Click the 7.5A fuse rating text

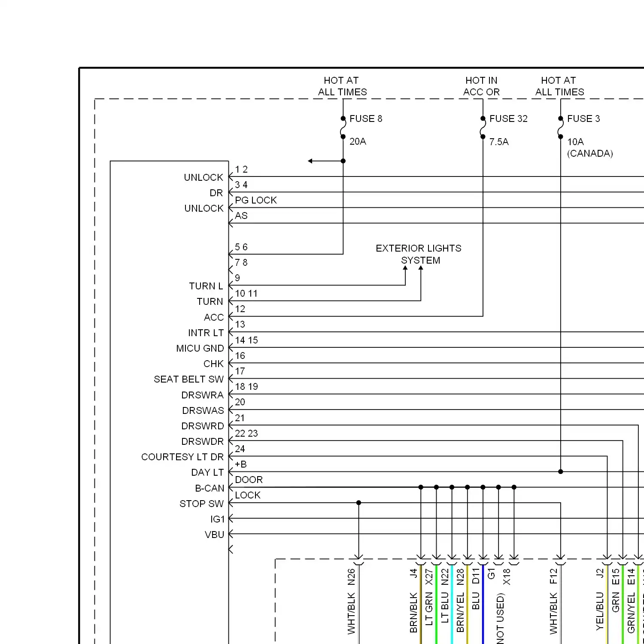tap(499, 142)
